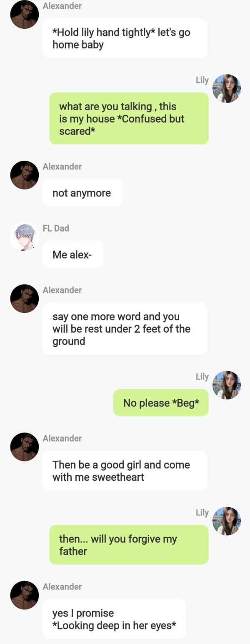
Task: Click the green "No please *Beg*" bubble
Action: pyautogui.click(x=161, y=403)
